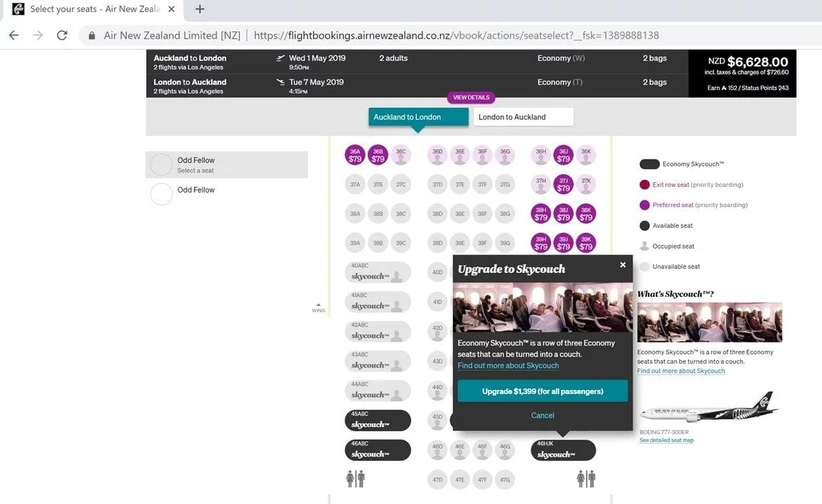Click occupied 44ABC Skycouch row
Image resolution: width=822 pixels, height=504 pixels.
click(x=377, y=391)
